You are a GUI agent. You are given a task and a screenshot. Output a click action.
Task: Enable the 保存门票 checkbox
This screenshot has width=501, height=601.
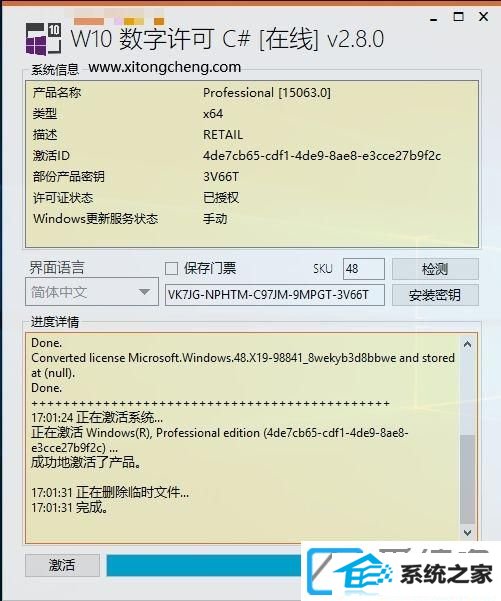(x=171, y=268)
